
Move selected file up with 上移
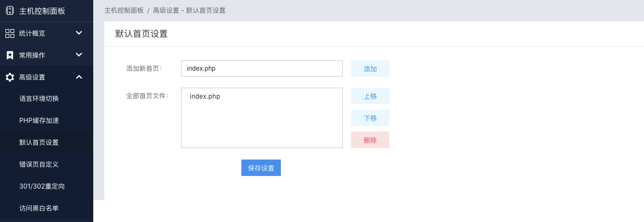tap(370, 96)
